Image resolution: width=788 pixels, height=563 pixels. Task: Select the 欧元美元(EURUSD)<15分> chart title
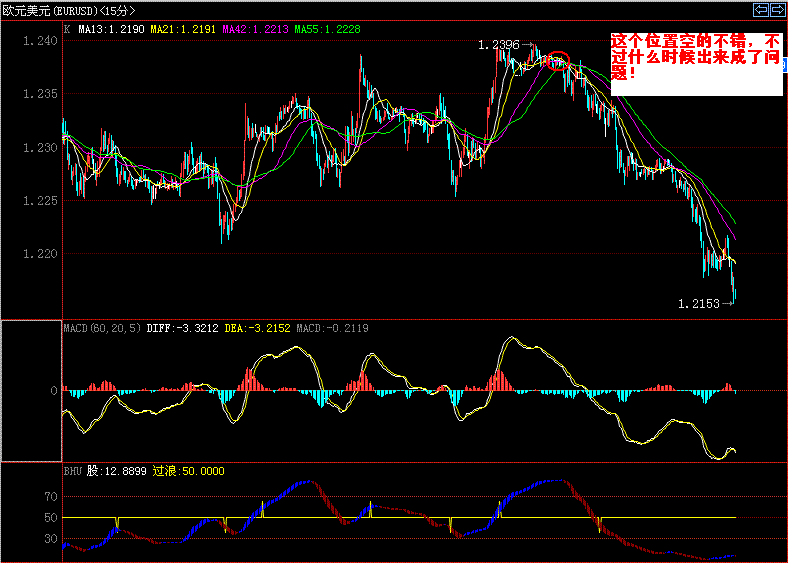[69, 11]
